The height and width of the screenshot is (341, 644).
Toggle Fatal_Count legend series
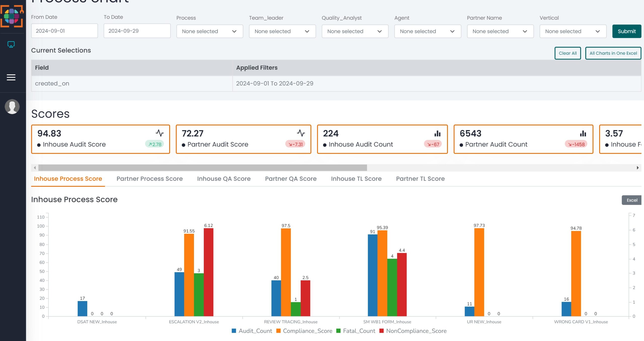pos(356,331)
